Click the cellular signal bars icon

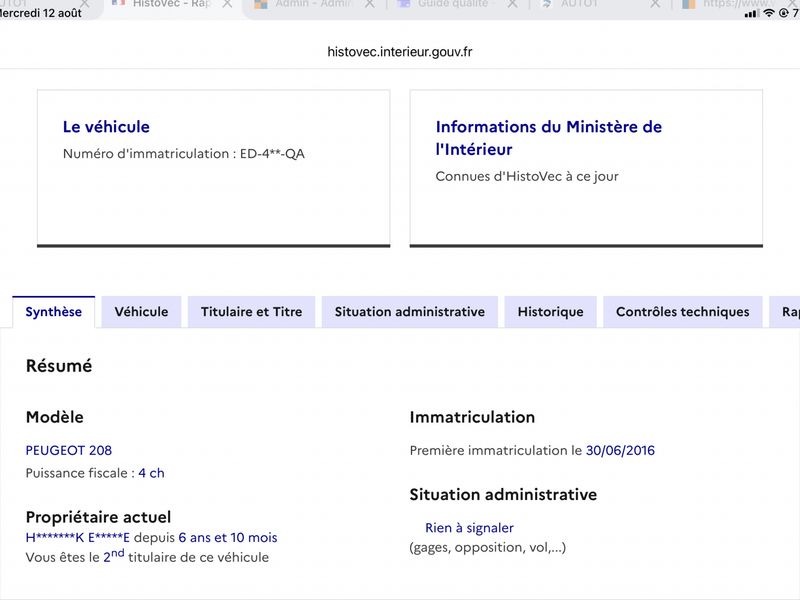click(x=751, y=14)
